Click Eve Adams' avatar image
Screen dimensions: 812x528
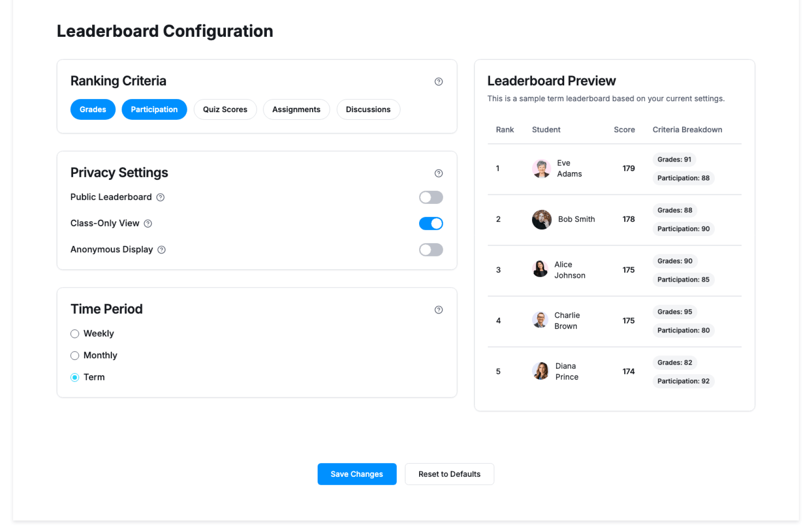(541, 168)
